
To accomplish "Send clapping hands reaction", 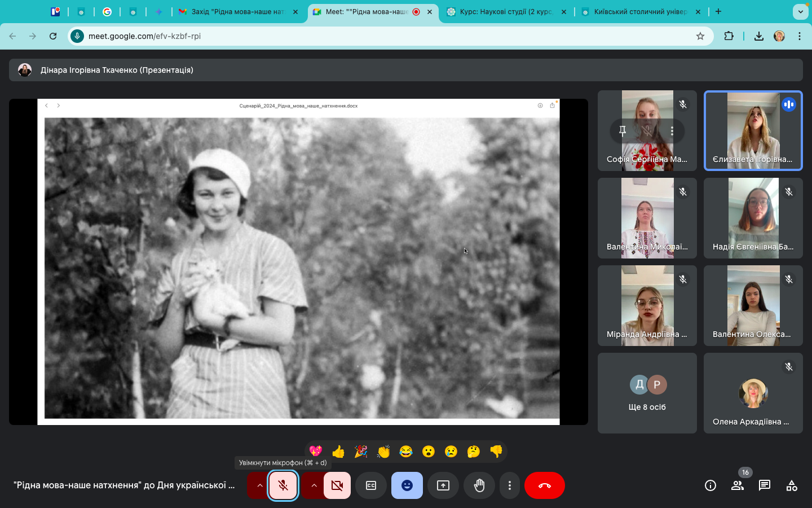I will pos(383,452).
